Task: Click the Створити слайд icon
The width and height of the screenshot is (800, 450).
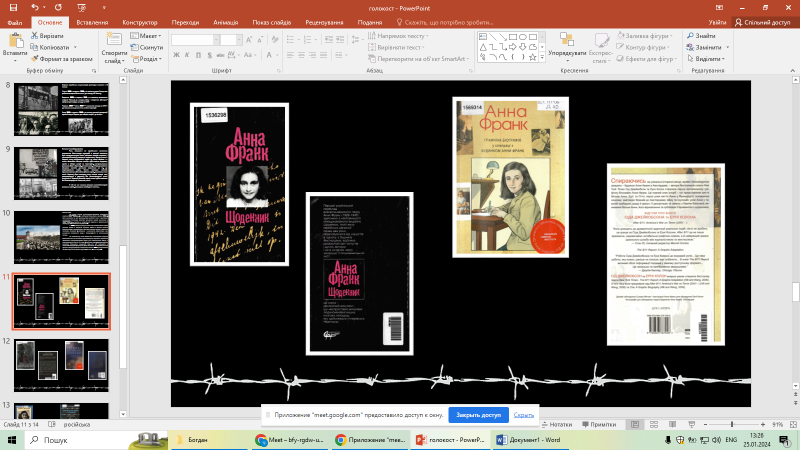Action: [x=114, y=40]
